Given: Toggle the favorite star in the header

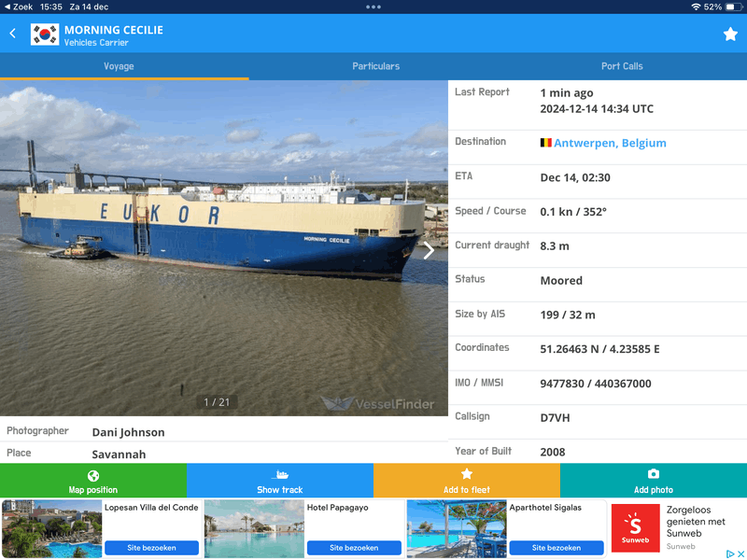Looking at the screenshot, I should (730, 34).
